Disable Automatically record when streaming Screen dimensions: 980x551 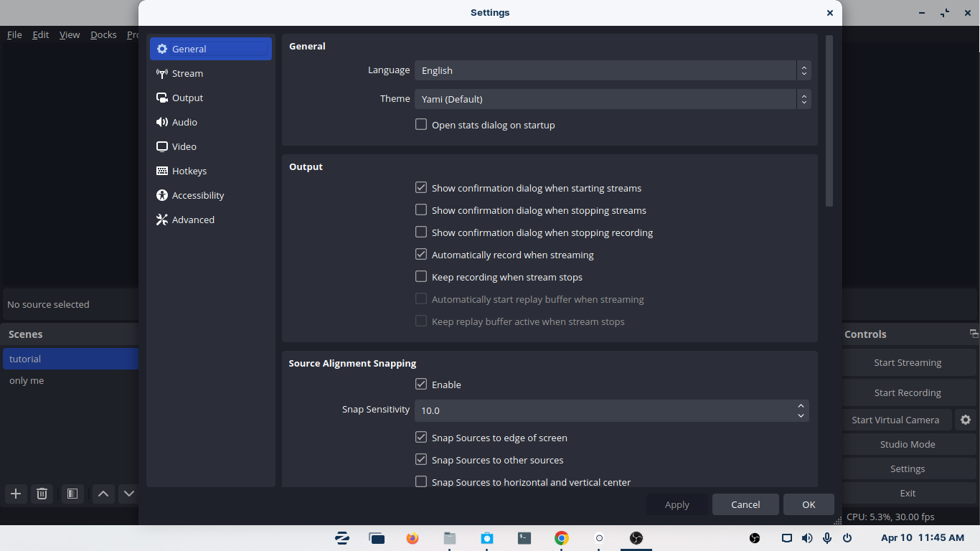421,254
